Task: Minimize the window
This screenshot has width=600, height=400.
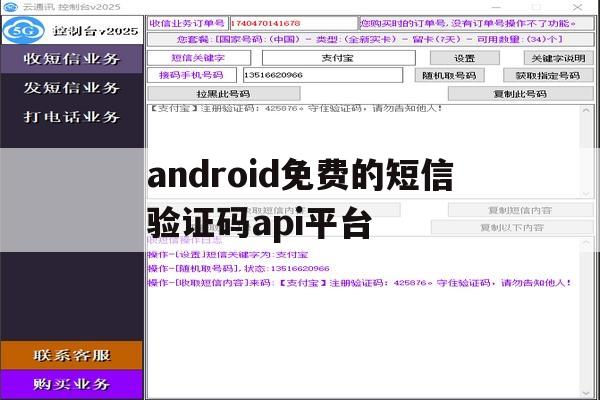Action: click(x=496, y=7)
